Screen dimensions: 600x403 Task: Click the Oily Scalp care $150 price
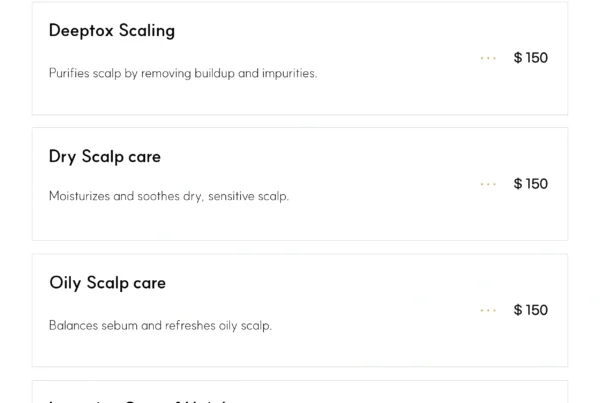(531, 310)
